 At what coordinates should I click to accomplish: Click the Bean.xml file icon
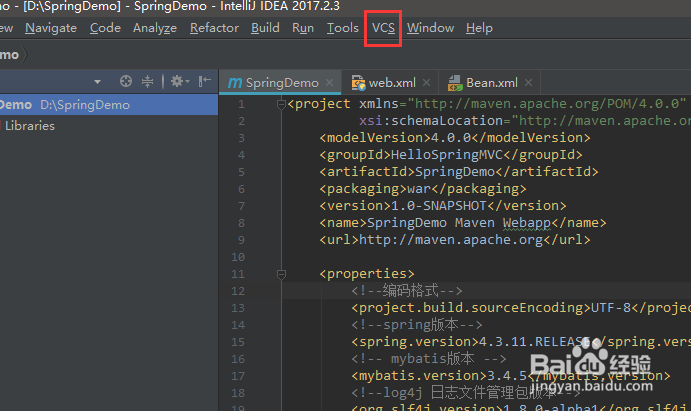point(455,83)
